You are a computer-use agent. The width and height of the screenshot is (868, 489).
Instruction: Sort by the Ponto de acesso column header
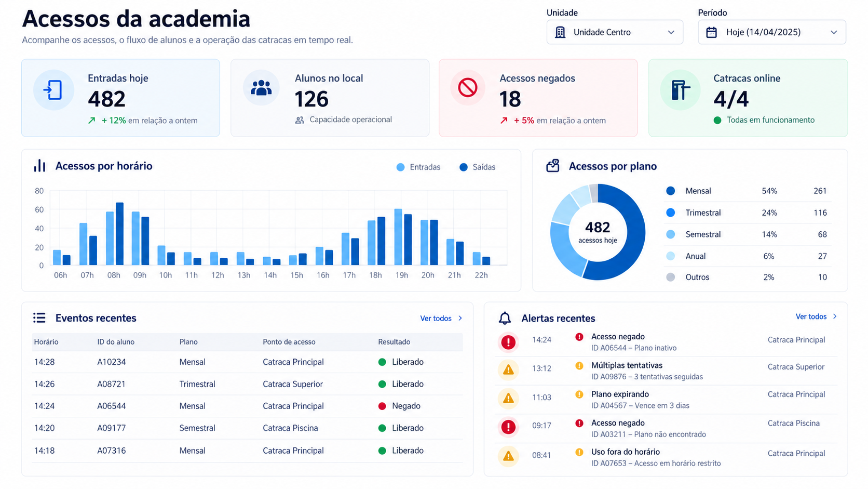(x=289, y=342)
